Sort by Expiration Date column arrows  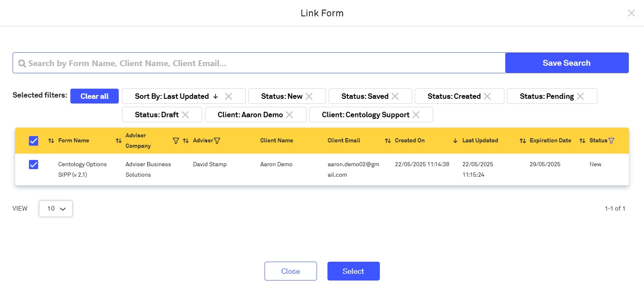[x=523, y=141]
